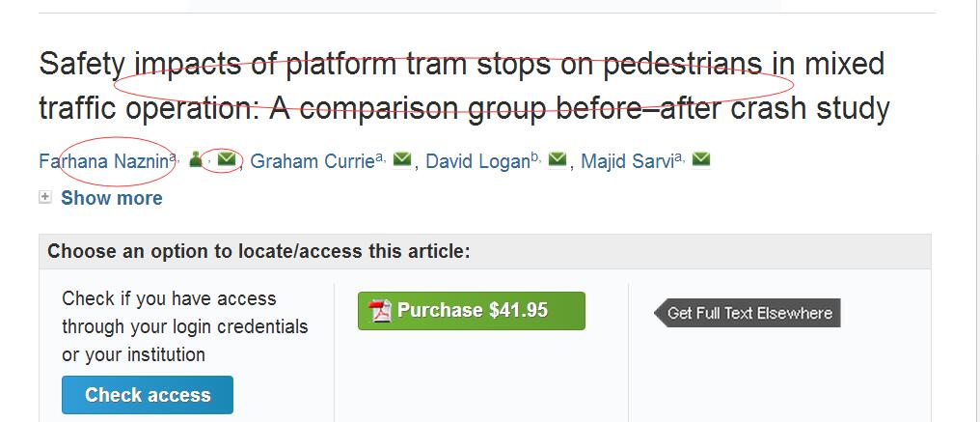
Task: Open the Farhana Naznin author link
Action: pos(104,161)
